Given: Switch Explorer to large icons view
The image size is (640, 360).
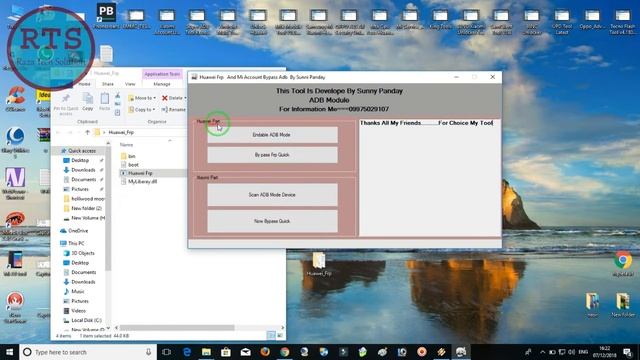Looking at the screenshot, I should click(x=280, y=336).
